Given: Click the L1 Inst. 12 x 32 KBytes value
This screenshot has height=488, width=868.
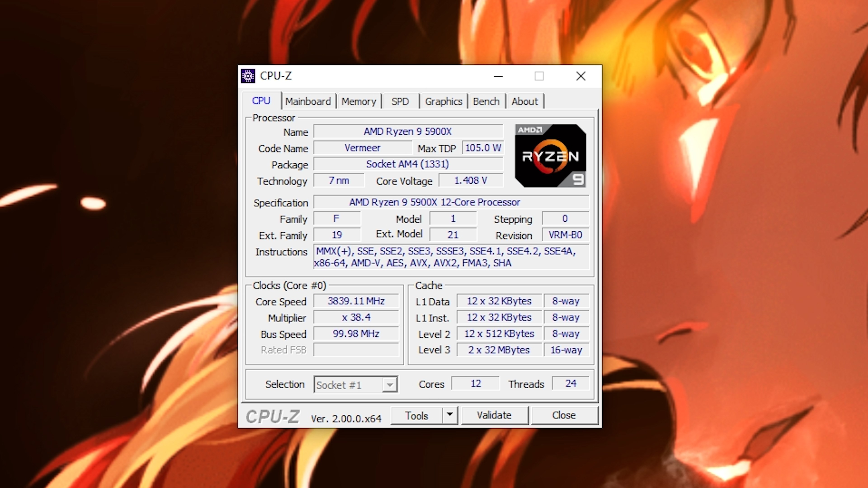Looking at the screenshot, I should [x=499, y=317].
